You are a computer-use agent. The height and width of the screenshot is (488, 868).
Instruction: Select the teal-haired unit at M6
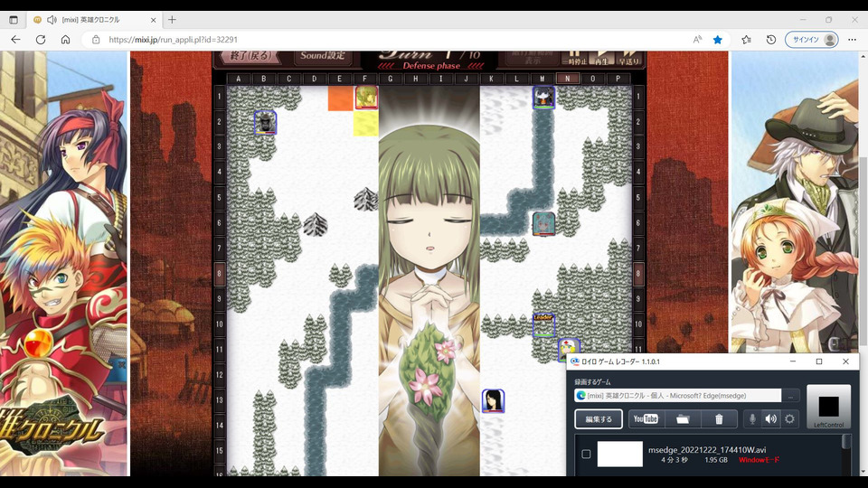click(543, 224)
